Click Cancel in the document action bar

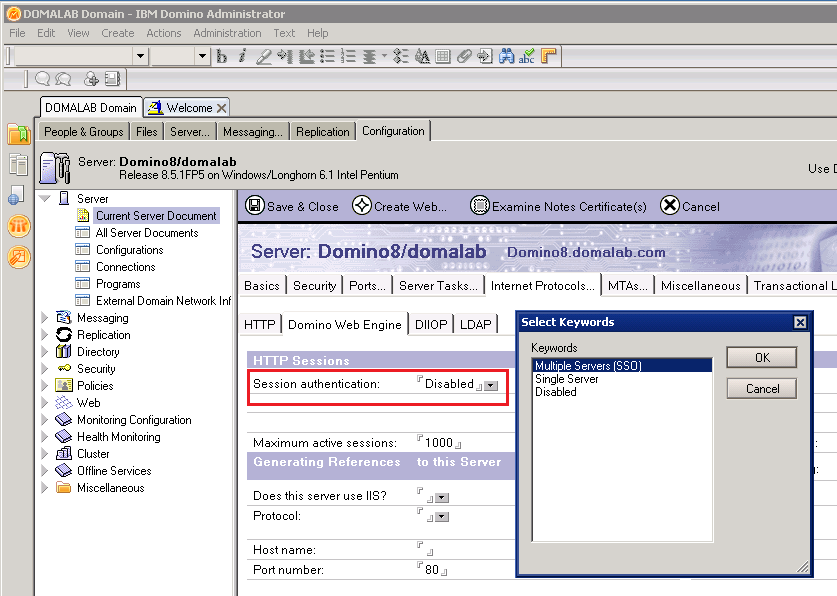[x=690, y=206]
